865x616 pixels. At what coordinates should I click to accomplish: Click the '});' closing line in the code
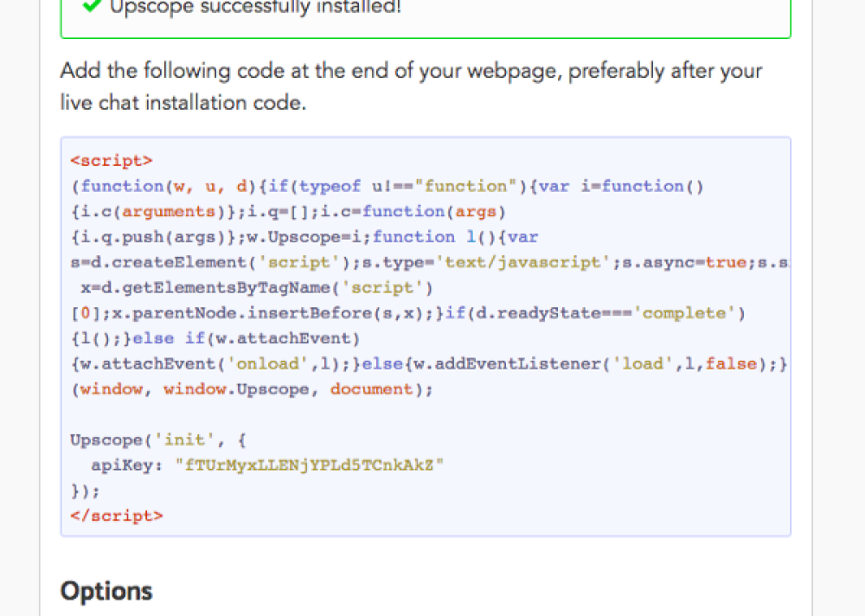click(86, 491)
